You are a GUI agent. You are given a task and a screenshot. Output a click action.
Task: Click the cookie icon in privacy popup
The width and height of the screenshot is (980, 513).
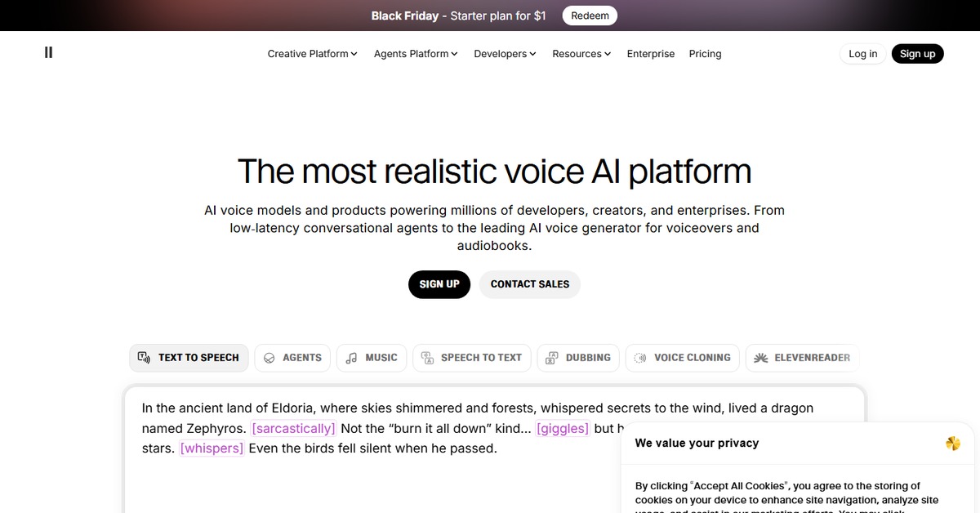952,443
